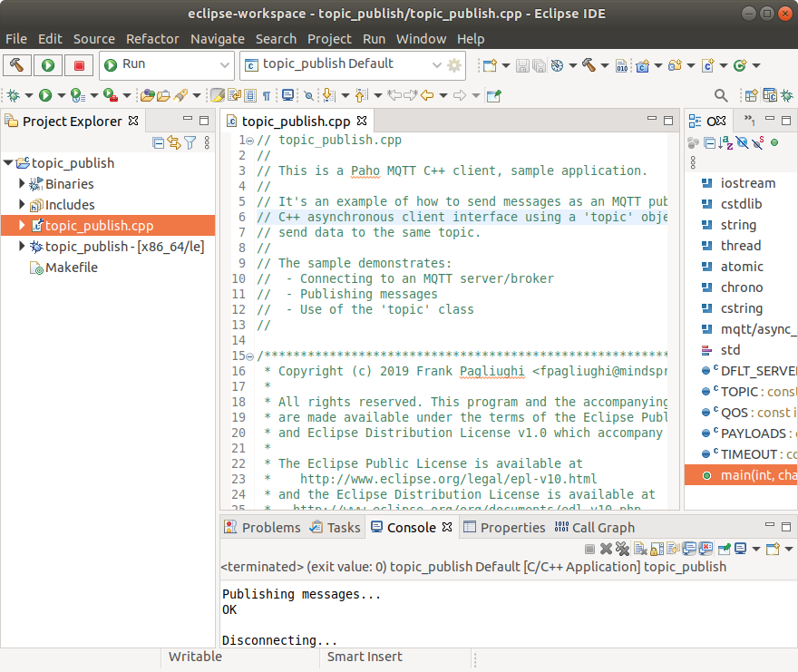The image size is (798, 672).
Task: Switch to the Debug perspective bug icon
Action: pyautogui.click(x=787, y=95)
